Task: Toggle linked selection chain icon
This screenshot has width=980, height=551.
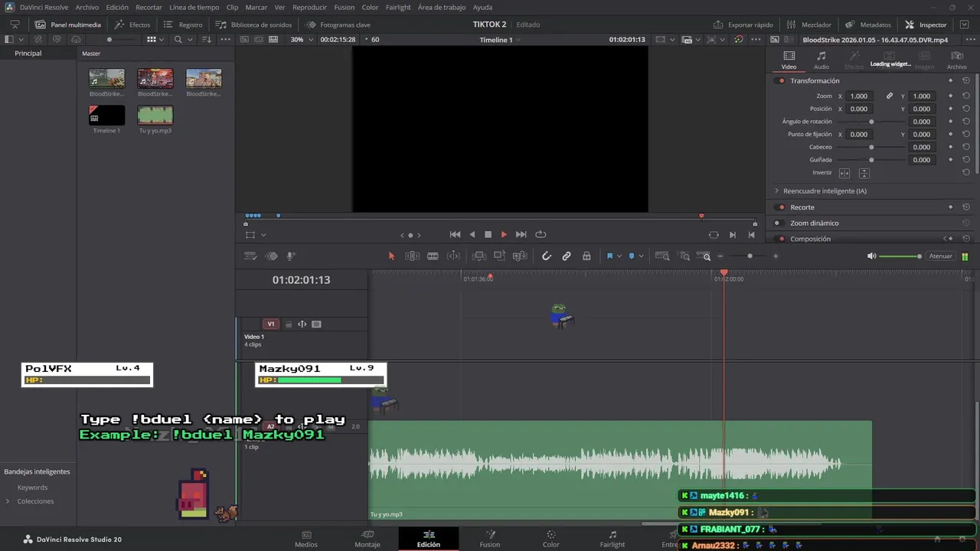Action: 567,256
